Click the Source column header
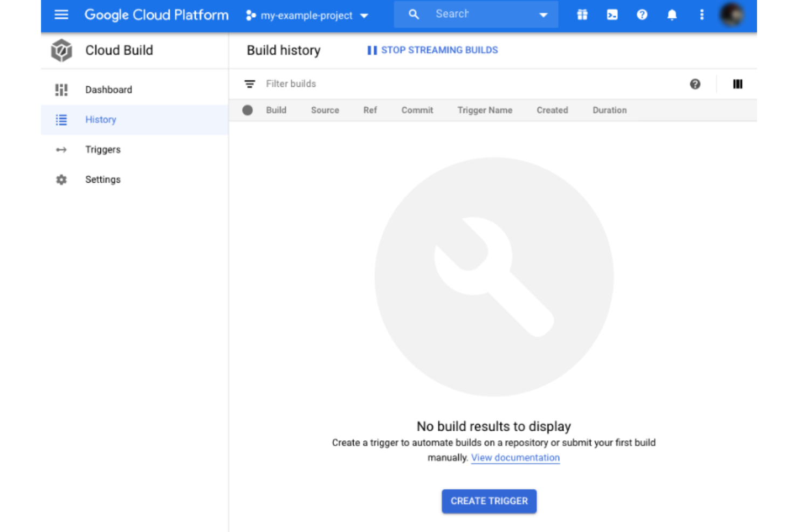This screenshot has width=798, height=532. point(325,110)
